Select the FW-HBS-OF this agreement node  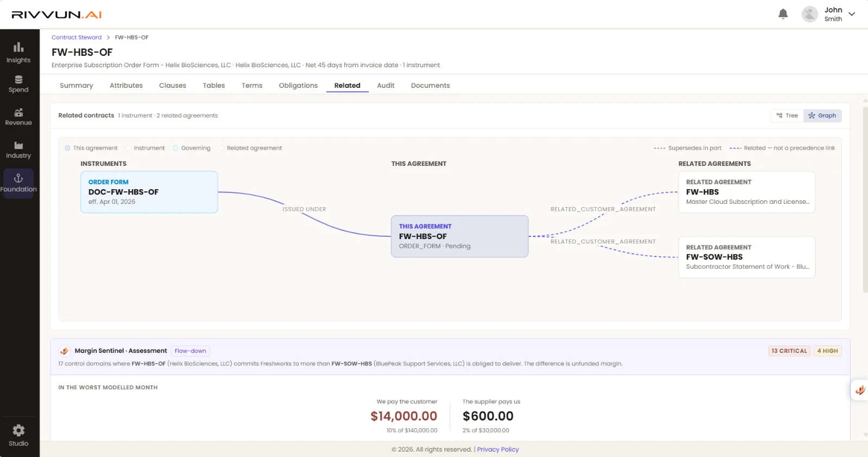point(459,236)
